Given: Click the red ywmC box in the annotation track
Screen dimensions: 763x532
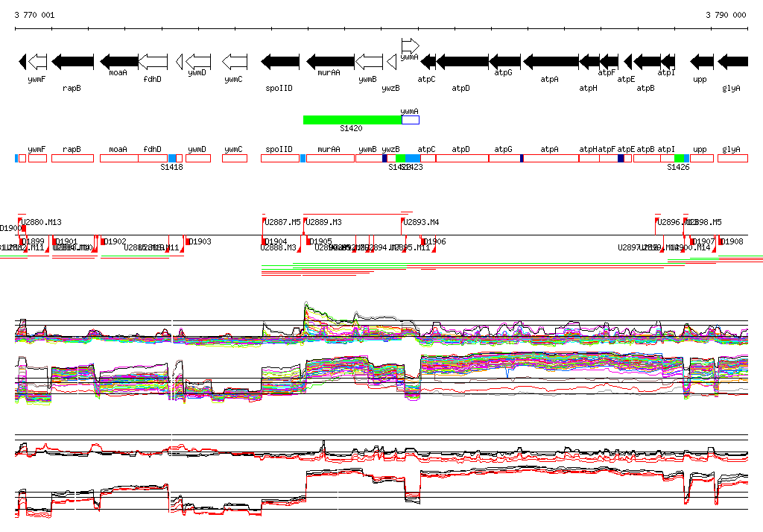Looking at the screenshot, I should pyautogui.click(x=235, y=158).
